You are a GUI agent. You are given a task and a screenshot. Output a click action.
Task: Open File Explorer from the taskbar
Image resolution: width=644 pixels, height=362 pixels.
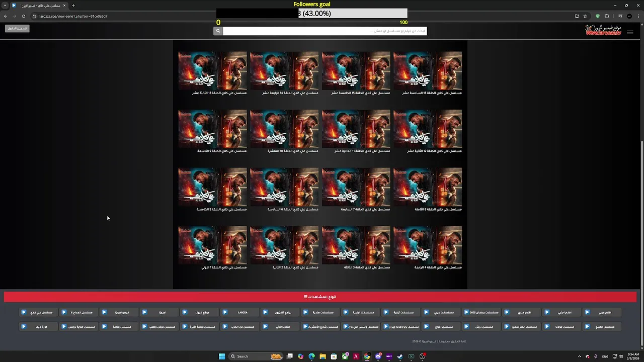click(323, 356)
